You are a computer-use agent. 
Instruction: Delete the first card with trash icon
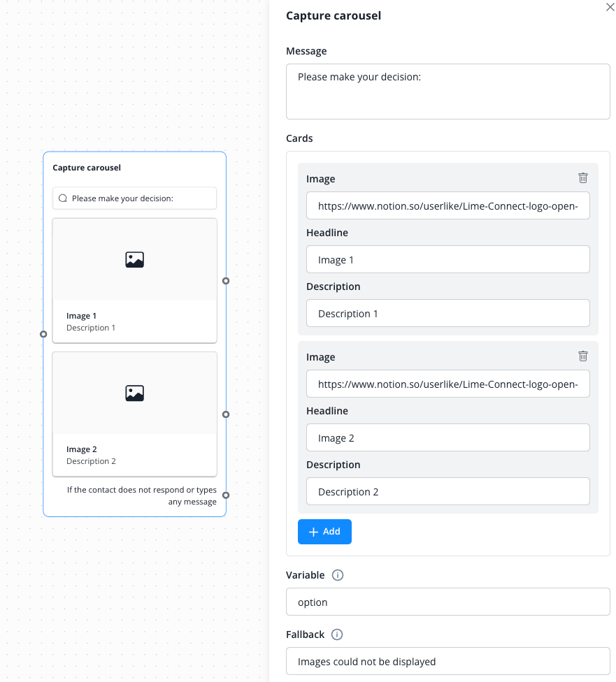point(583,178)
